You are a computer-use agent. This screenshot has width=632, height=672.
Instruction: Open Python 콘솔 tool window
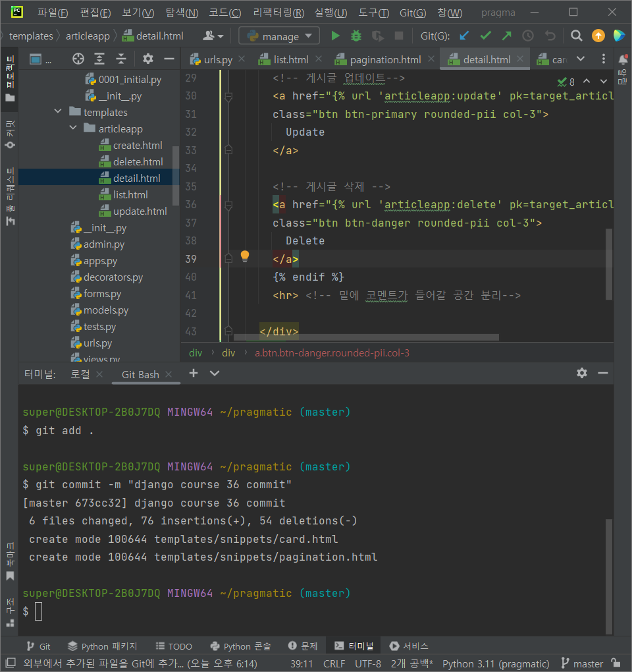(x=241, y=646)
